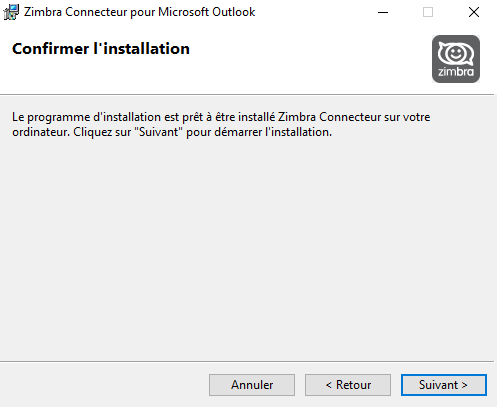This screenshot has width=497, height=407.
Task: Open the installer icon system menu
Action: tap(11, 12)
